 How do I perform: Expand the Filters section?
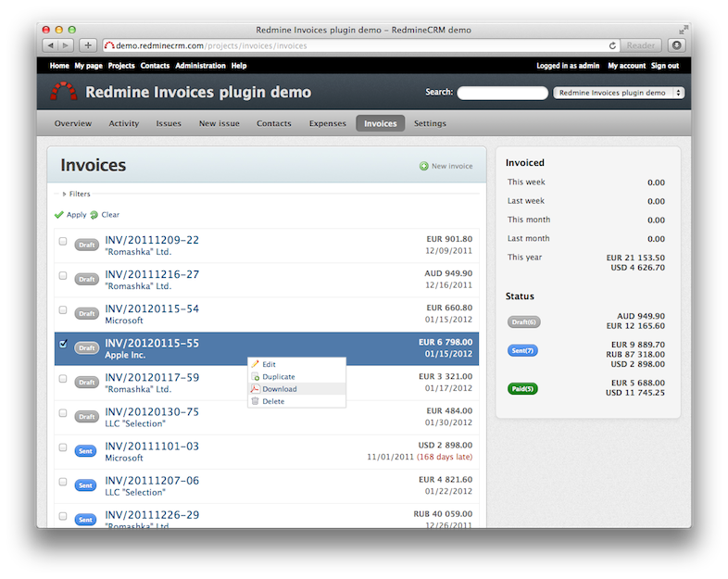pyautogui.click(x=79, y=195)
